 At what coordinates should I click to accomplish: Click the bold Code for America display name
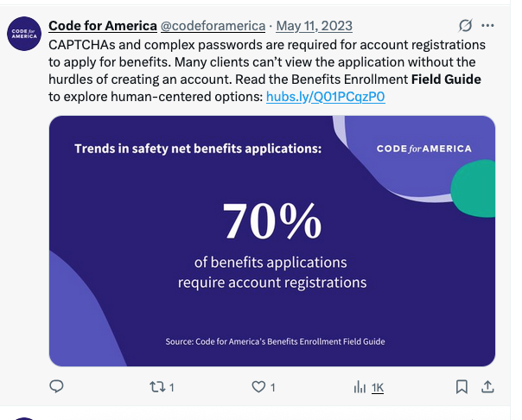[102, 26]
